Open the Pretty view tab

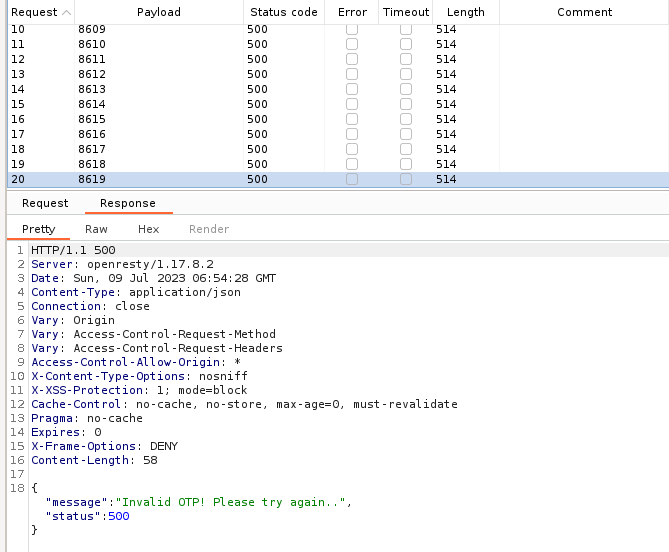pos(39,229)
